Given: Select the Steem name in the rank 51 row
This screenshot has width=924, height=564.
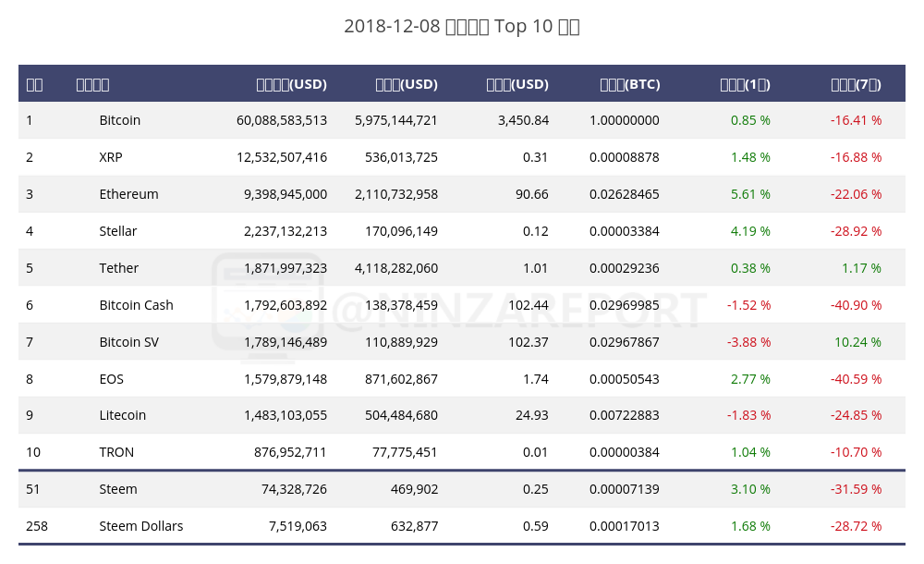Looking at the screenshot, I should pyautogui.click(x=118, y=490).
